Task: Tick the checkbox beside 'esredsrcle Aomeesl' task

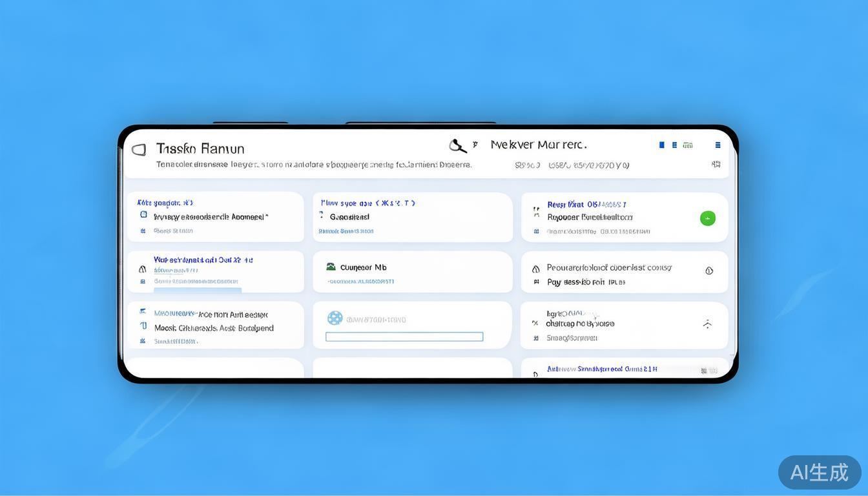Action: tap(143, 214)
